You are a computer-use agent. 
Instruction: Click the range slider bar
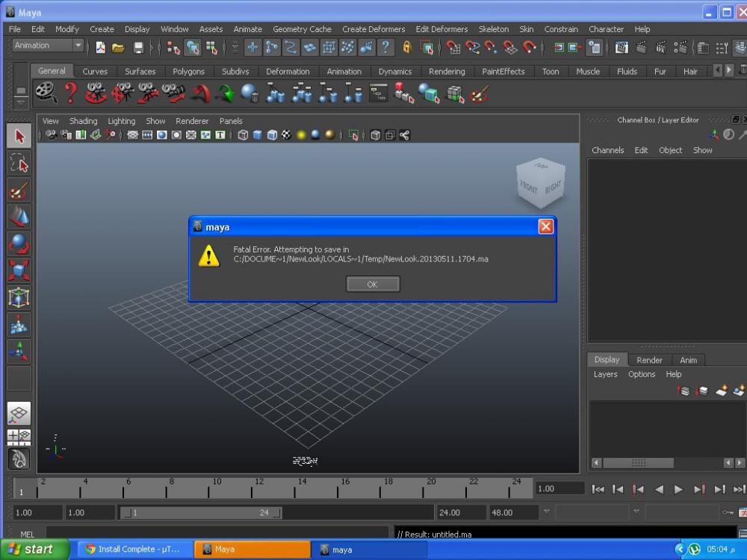pyautogui.click(x=200, y=513)
